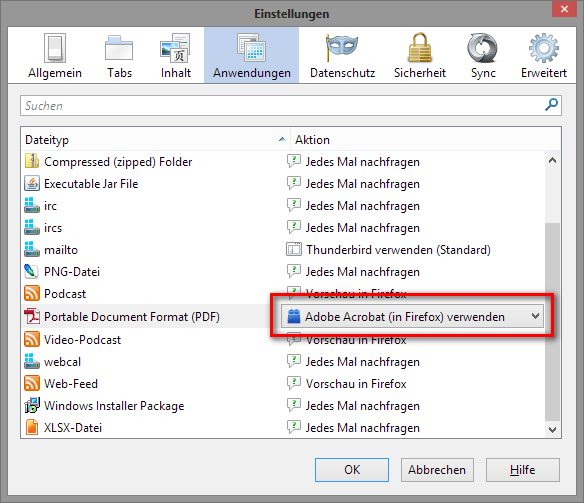Sort list by Dateityp column header
The width and height of the screenshot is (584, 503).
[x=155, y=140]
